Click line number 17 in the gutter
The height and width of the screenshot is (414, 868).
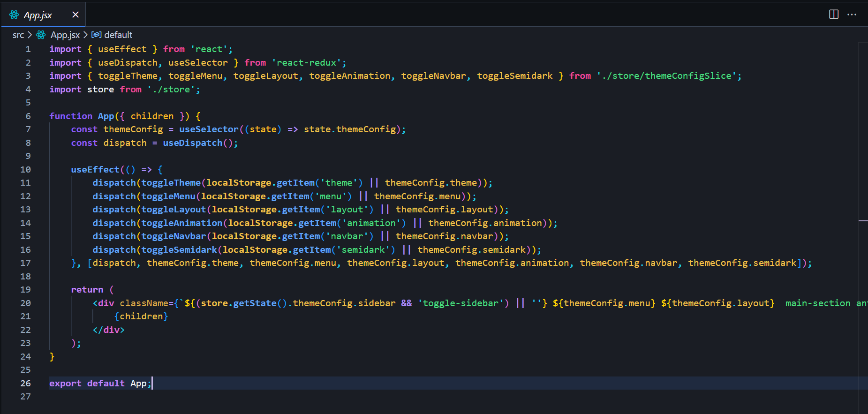click(25, 263)
